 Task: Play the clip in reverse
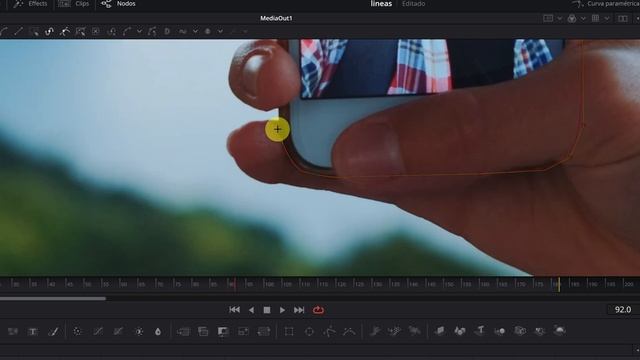(x=251, y=310)
